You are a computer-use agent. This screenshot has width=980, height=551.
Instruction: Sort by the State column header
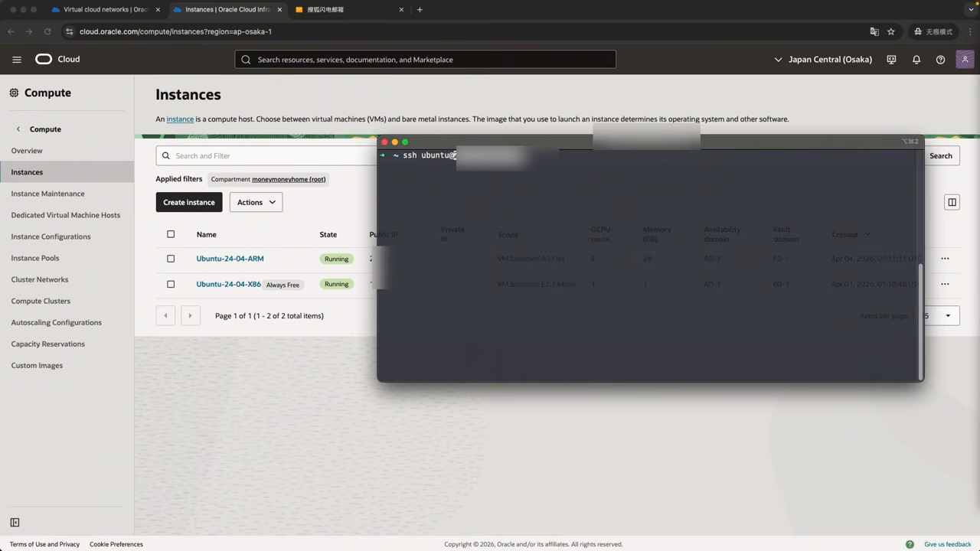point(328,234)
